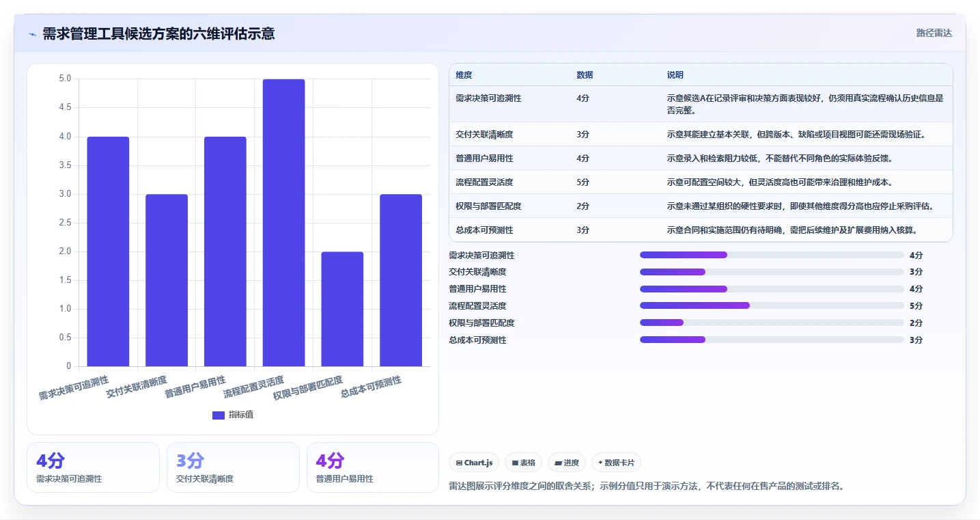Click the 权限与部署匹配度 progress list label
The image size is (980, 520).
[481, 323]
